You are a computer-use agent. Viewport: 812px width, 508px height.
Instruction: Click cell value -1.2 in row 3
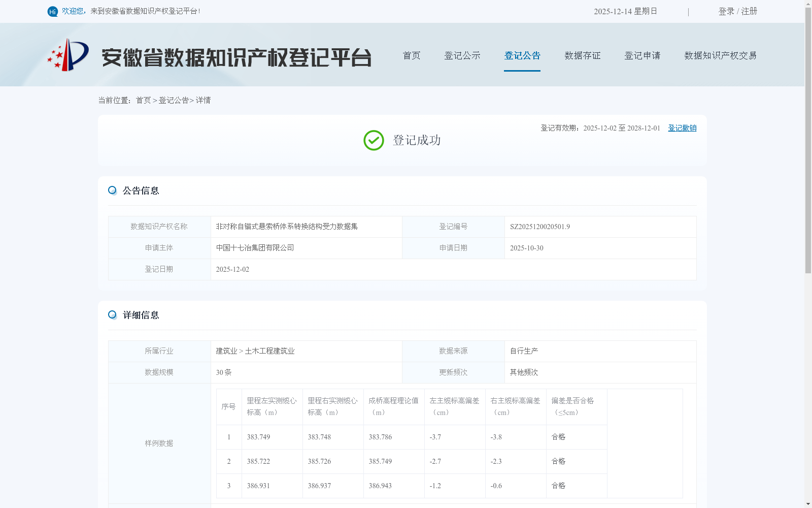tap(435, 486)
